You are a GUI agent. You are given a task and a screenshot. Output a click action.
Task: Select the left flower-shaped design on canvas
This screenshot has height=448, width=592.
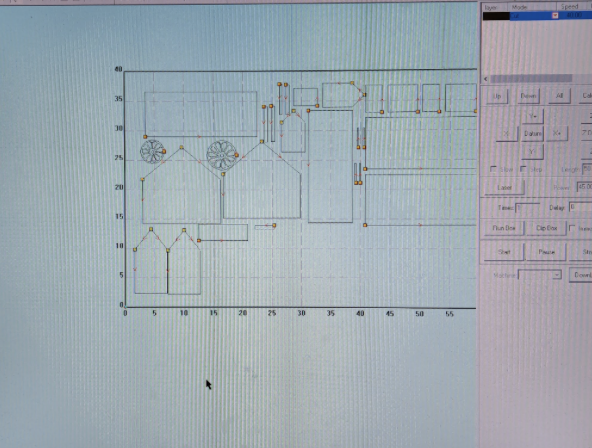153,151
